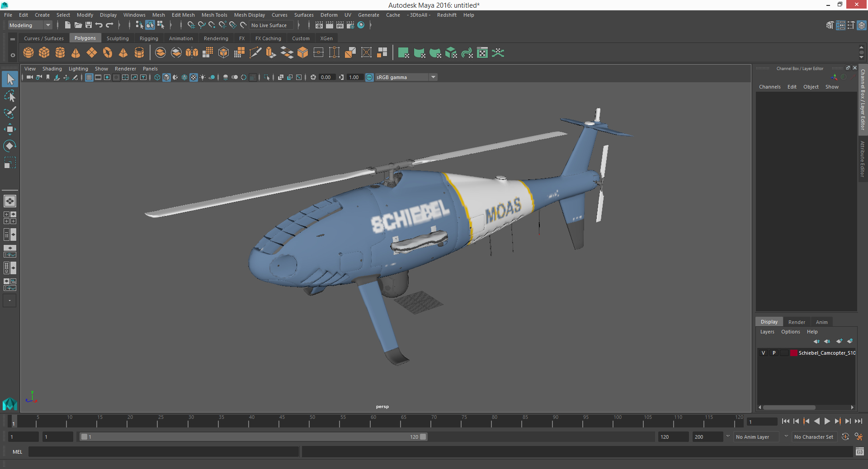The image size is (868, 469).
Task: Open the Script Editor icon
Action: coord(860,451)
